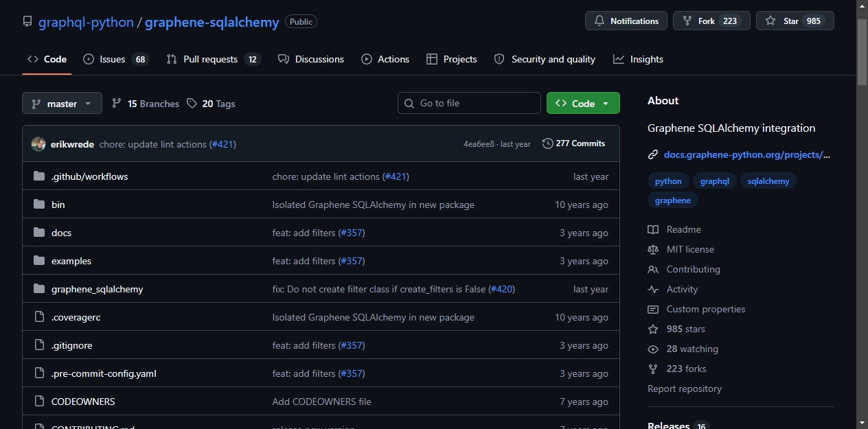Screen dimensions: 868x429
Task: Click the CODEOWNERS file icon
Action: pyautogui.click(x=39, y=402)
